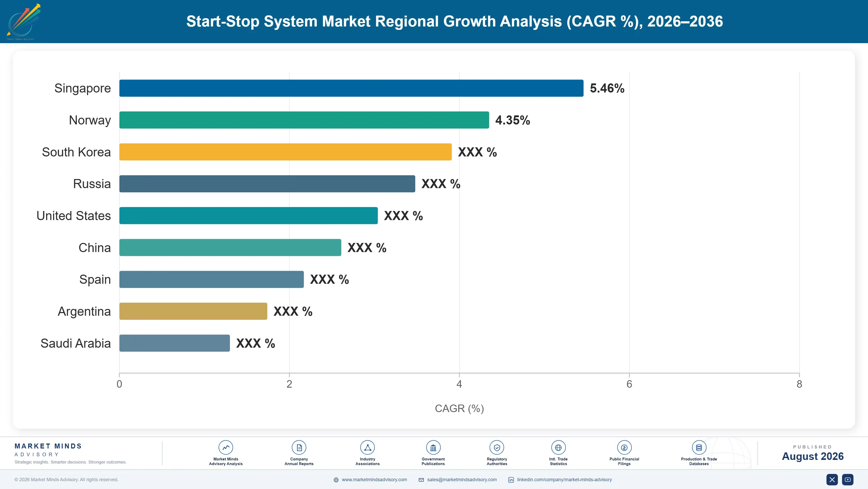Screen dimensions: 868x489
Task: Click the x-axis tick label 0
Action: point(119,384)
